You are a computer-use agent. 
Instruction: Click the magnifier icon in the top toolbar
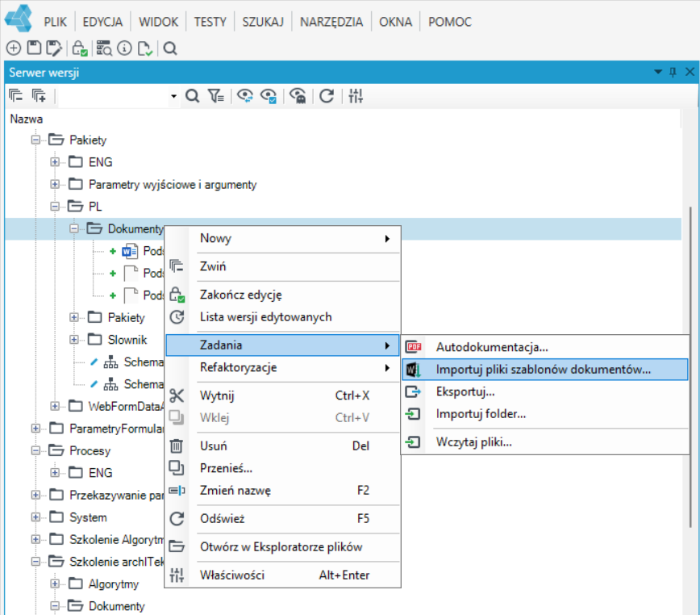click(170, 48)
